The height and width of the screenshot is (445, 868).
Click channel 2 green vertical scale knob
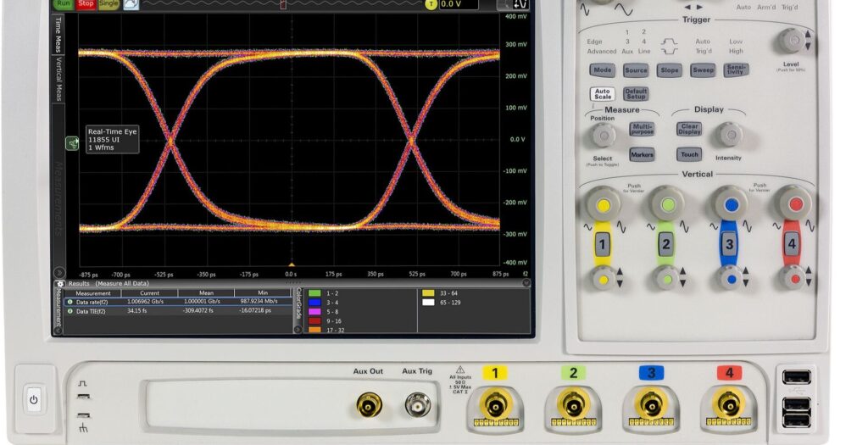[667, 203]
